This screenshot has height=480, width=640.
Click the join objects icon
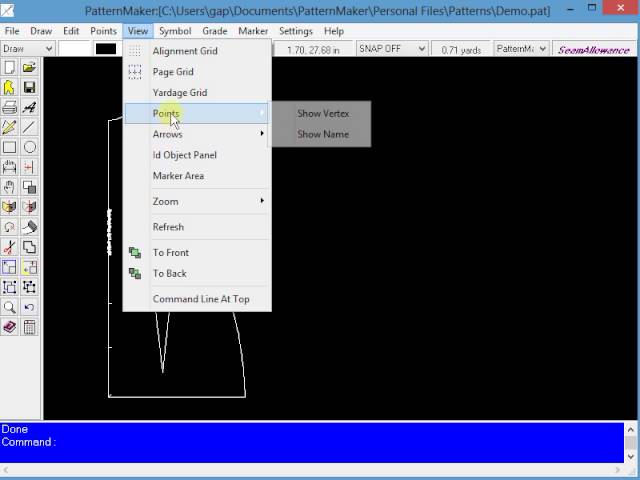point(29,247)
